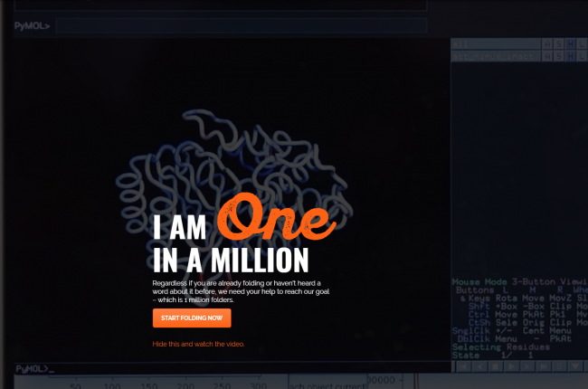588x389 pixels.
Task: Open the A (actions) menu for 'all' object
Action: coord(546,43)
